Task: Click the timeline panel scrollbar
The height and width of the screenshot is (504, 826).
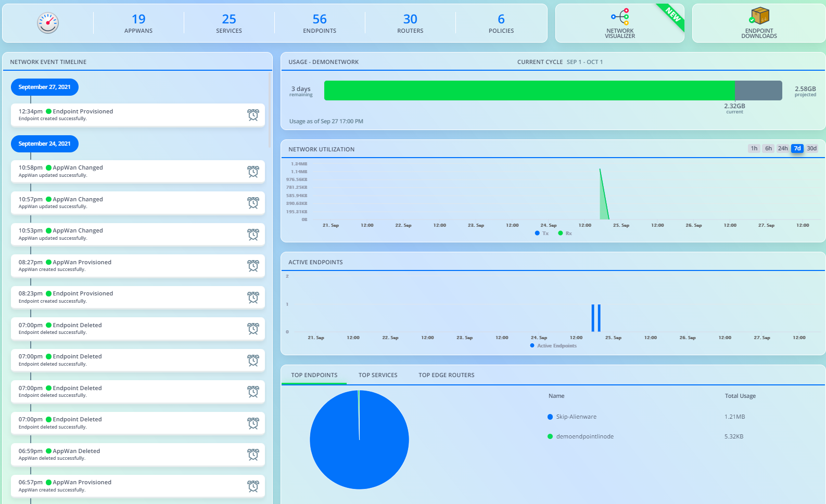Action: click(x=269, y=109)
